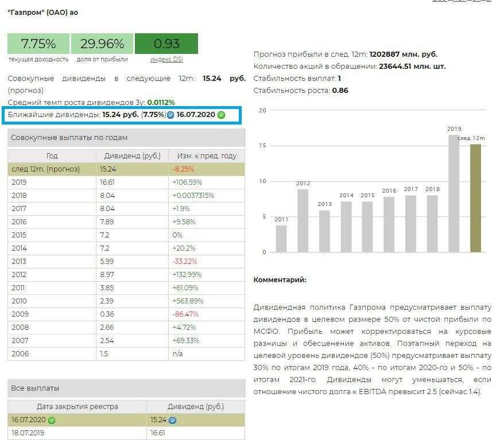Click the Количество акций в обращении line
504x440 pixels.
point(350,67)
